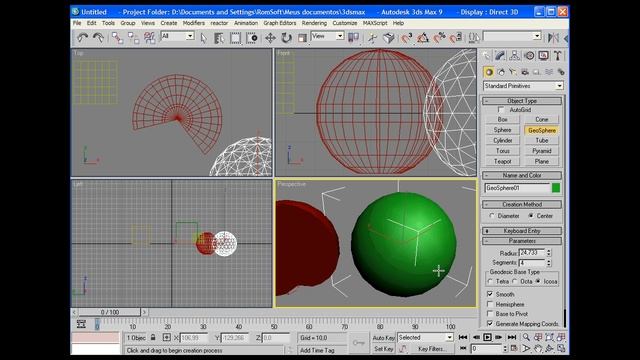The height and width of the screenshot is (360, 640).
Task: Collapse the Parameters rollout
Action: coord(522,241)
